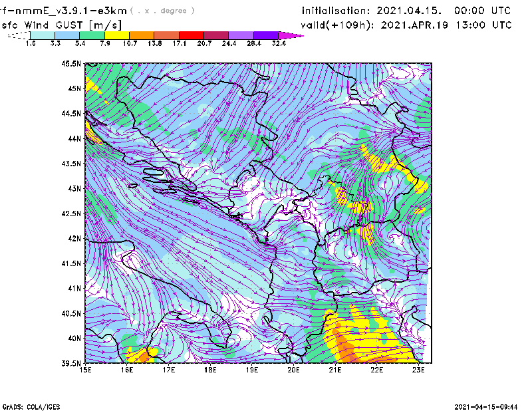This screenshot has height=411, width=532.
Task: Click the yellow 7.9–10.7 legend swatch
Action: pyautogui.click(x=117, y=35)
